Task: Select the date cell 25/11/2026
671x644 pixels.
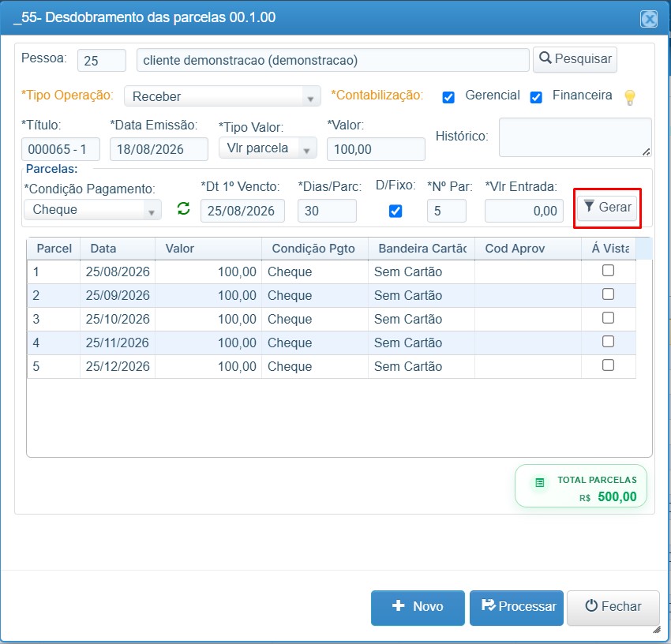Action: 118,343
